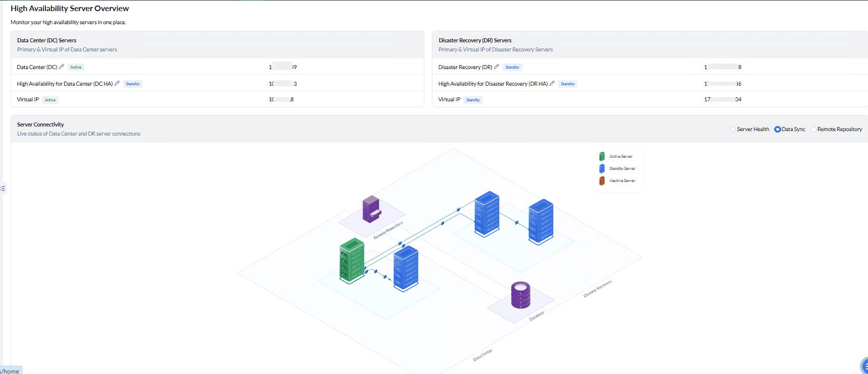Click the red Inactive Server legend icon
868x374 pixels.
pyautogui.click(x=602, y=180)
